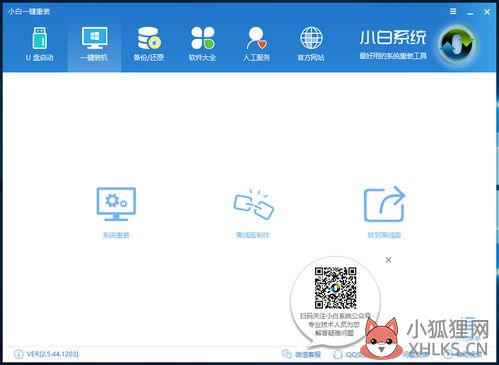Visit the 官方网站 globe icon
Viewport: 499px width, 365px height.
[311, 38]
